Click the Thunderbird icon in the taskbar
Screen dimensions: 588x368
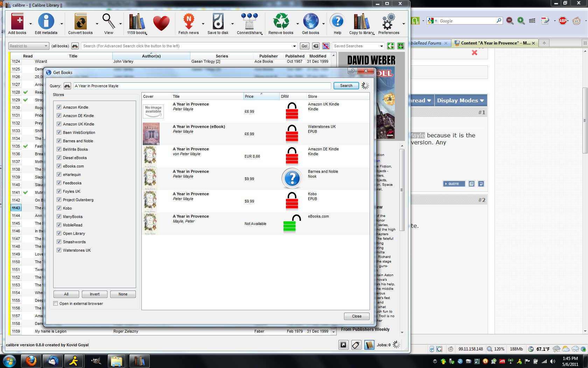(53, 361)
